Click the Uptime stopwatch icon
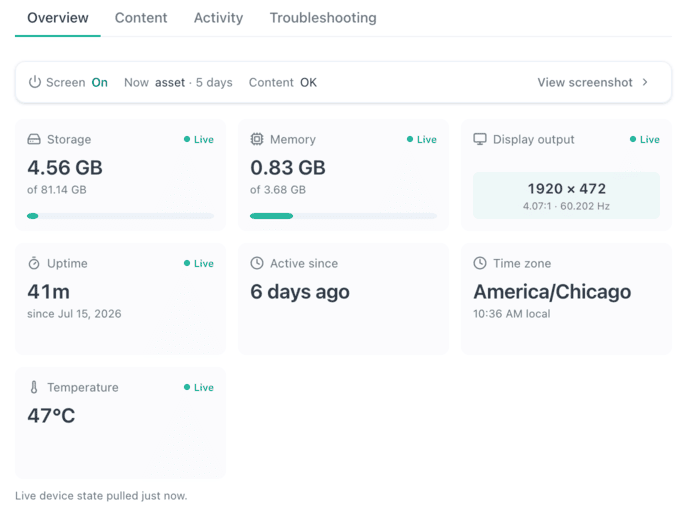Screen dimensions: 689x511 34,263
